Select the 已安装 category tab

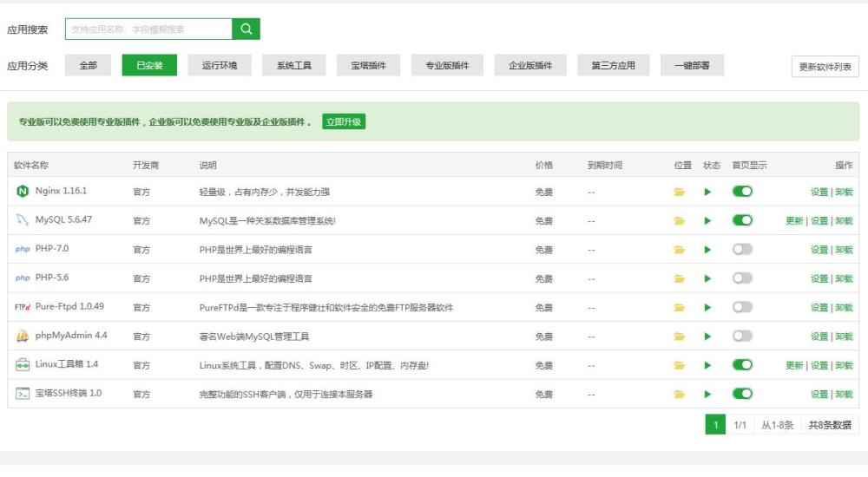coord(149,65)
